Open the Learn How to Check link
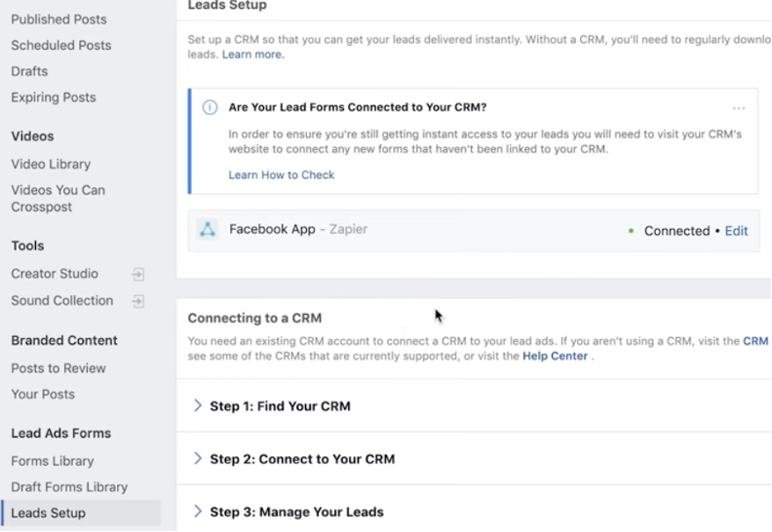This screenshot has width=772, height=532. point(281,174)
